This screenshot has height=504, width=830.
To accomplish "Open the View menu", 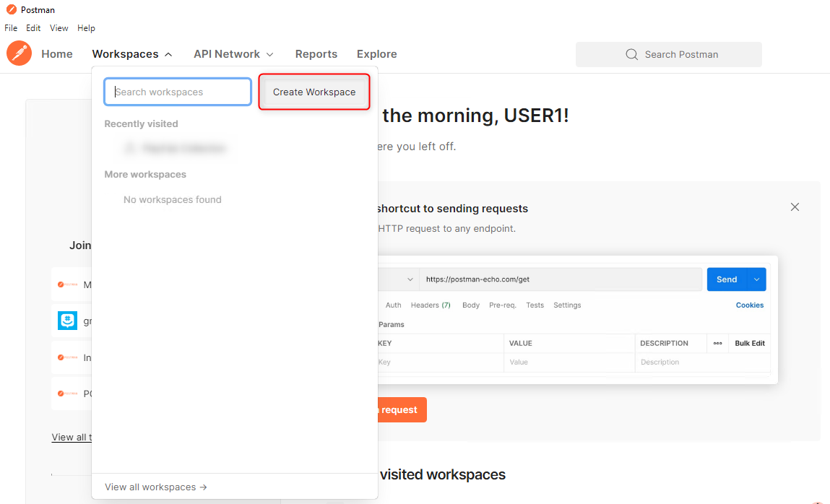I will coord(59,27).
